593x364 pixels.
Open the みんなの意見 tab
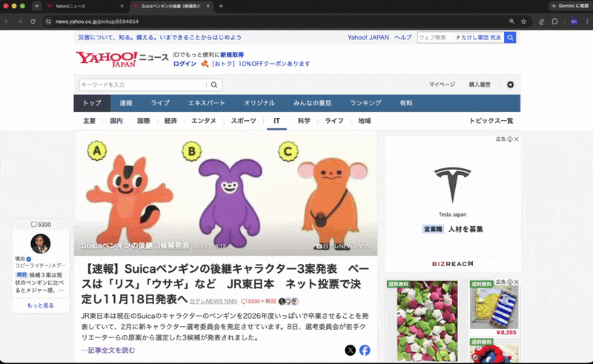[312, 103]
